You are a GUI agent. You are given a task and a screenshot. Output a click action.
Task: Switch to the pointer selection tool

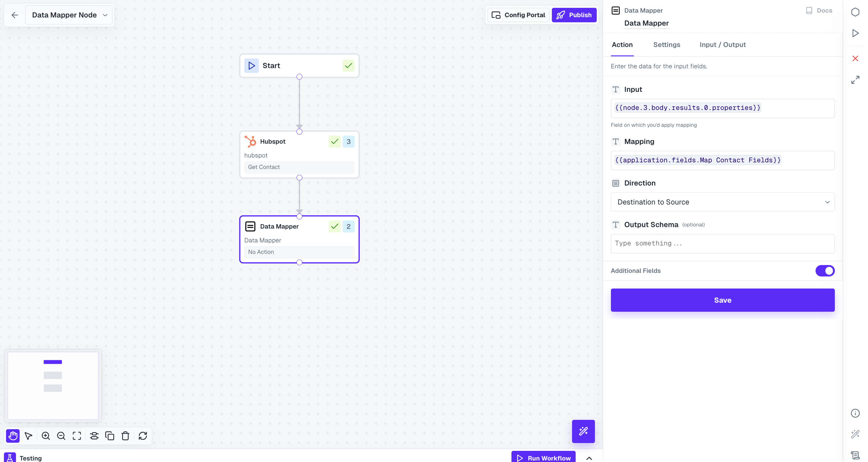[x=28, y=435]
